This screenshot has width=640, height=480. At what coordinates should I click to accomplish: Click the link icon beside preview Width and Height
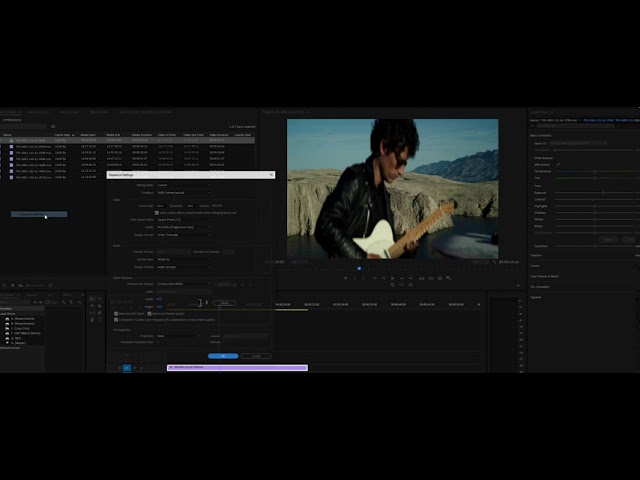tap(207, 302)
